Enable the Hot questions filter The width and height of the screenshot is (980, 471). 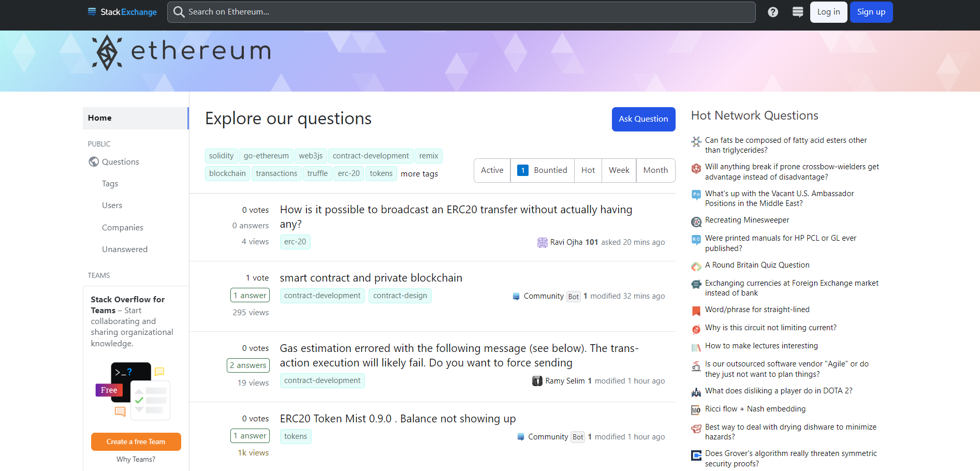click(x=588, y=170)
